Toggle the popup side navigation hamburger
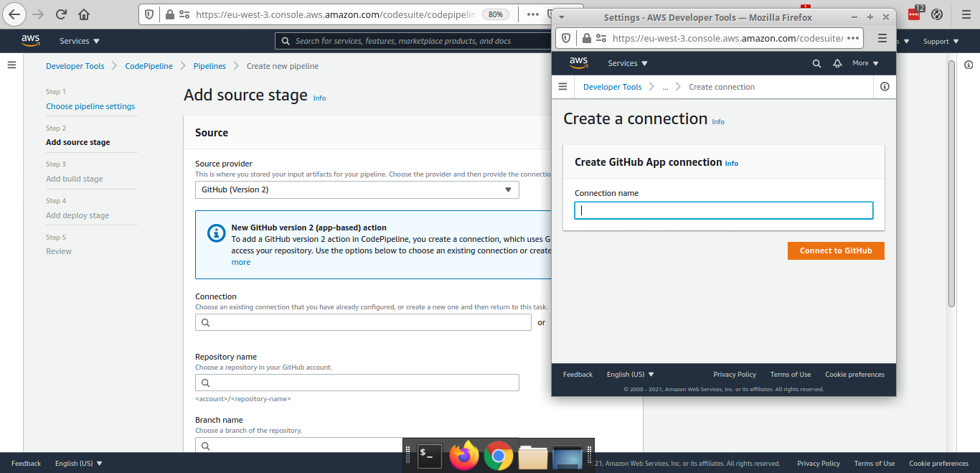 tap(562, 87)
